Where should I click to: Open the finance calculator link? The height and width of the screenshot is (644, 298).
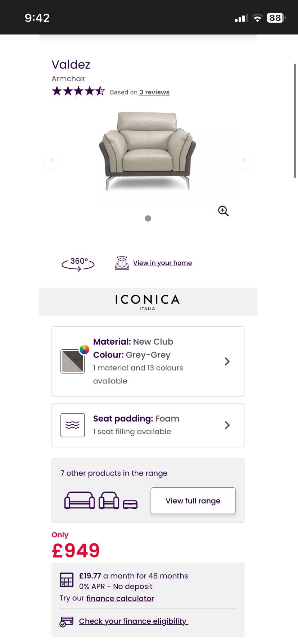pyautogui.click(x=120, y=598)
